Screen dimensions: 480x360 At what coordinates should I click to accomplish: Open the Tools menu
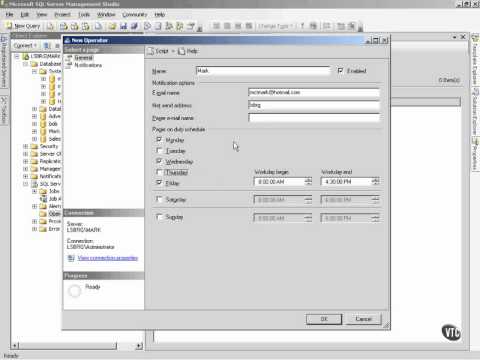coord(84,15)
